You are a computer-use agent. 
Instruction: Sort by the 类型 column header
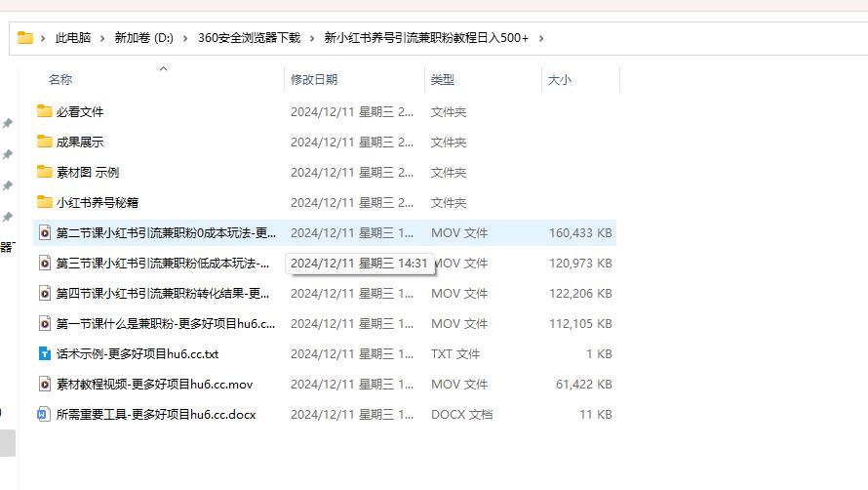click(x=443, y=80)
